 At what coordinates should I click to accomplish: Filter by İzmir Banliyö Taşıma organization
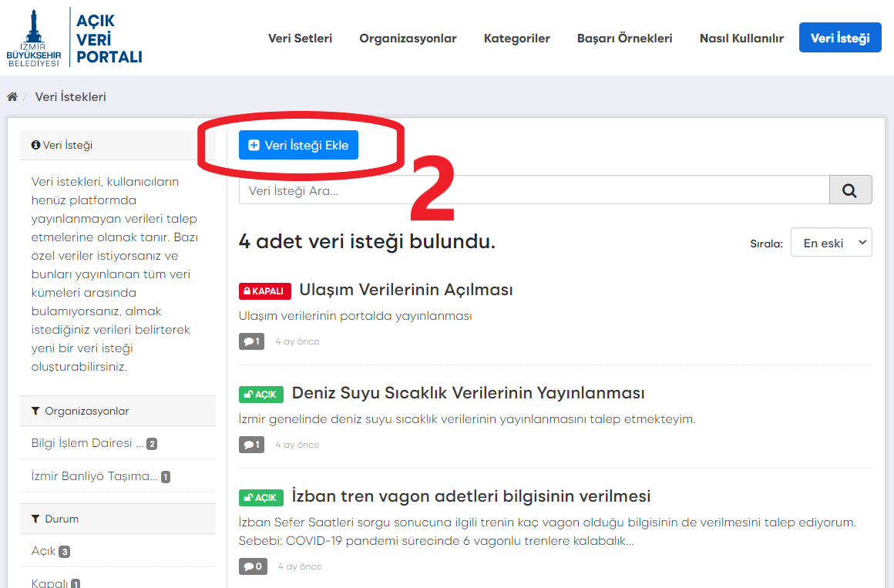(94, 476)
